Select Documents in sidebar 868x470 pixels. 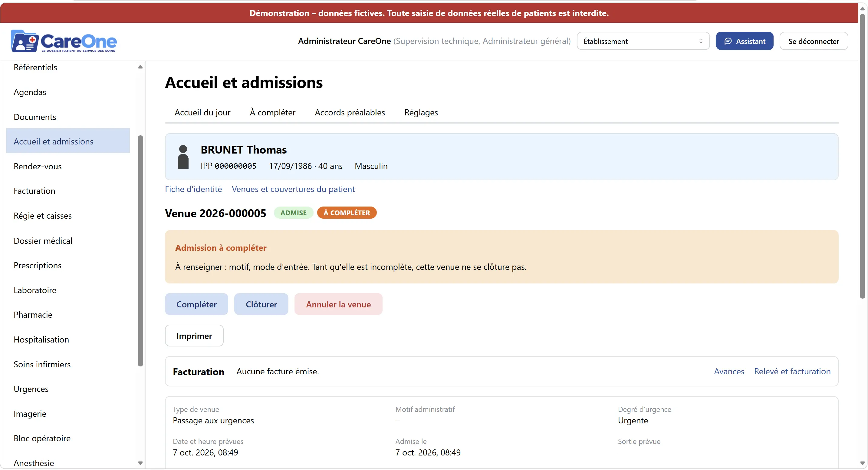pos(68,117)
